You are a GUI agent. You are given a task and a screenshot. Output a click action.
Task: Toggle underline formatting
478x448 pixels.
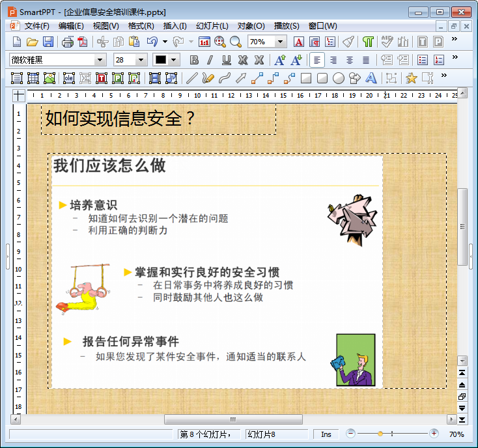[226, 60]
